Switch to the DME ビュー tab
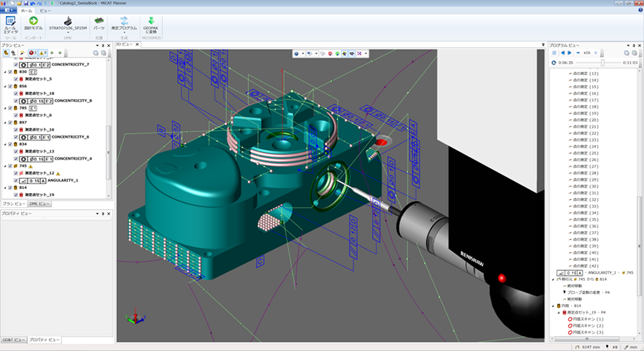644x351 pixels. (x=40, y=204)
